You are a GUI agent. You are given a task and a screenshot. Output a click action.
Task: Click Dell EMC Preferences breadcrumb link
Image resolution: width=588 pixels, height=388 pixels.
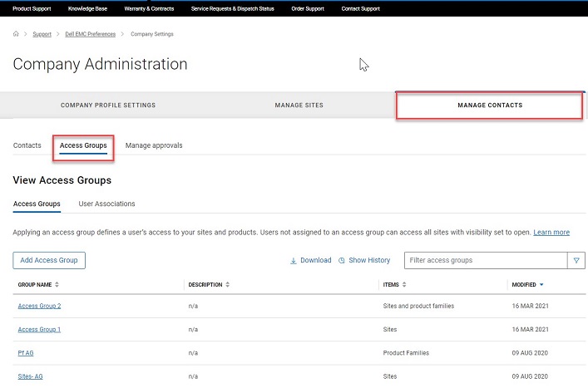click(90, 34)
